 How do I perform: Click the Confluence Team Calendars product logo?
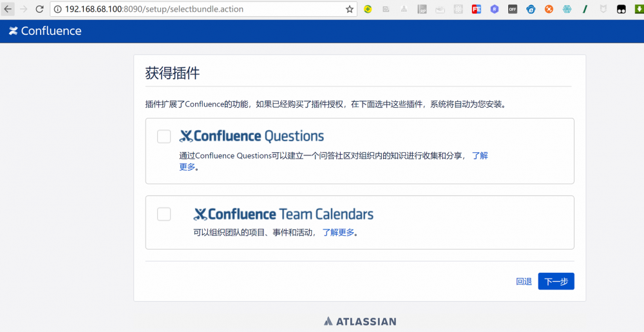[283, 214]
